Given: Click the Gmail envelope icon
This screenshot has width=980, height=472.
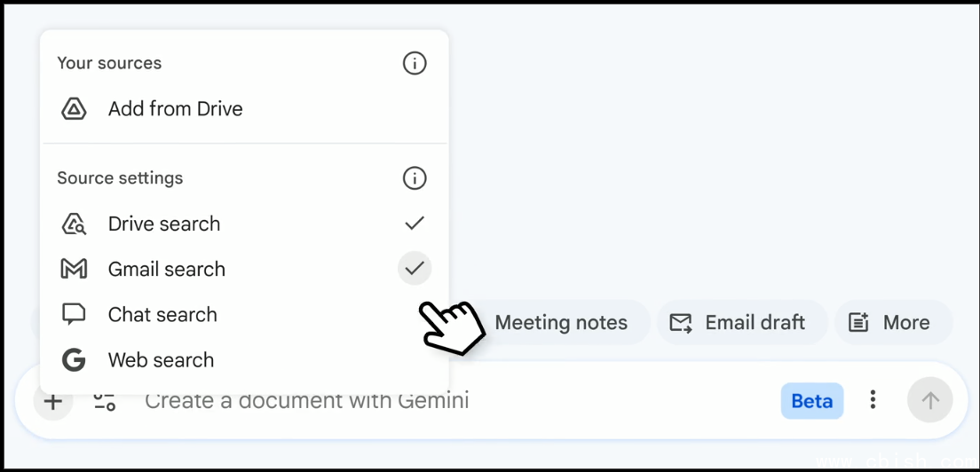Looking at the screenshot, I should [x=74, y=270].
